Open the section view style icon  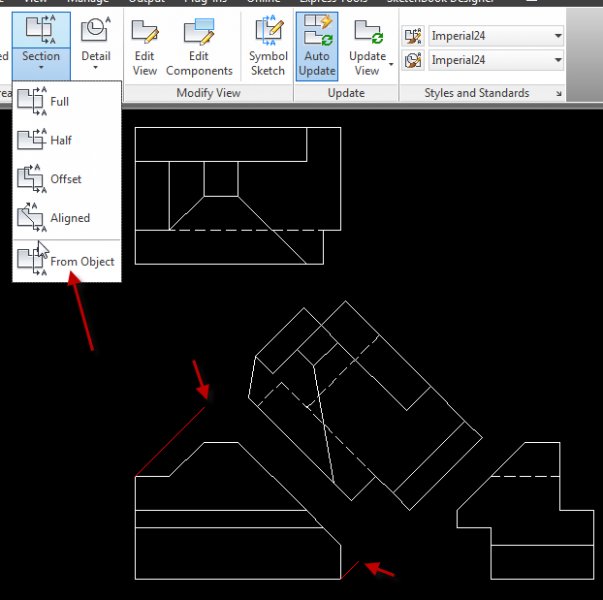[x=413, y=36]
